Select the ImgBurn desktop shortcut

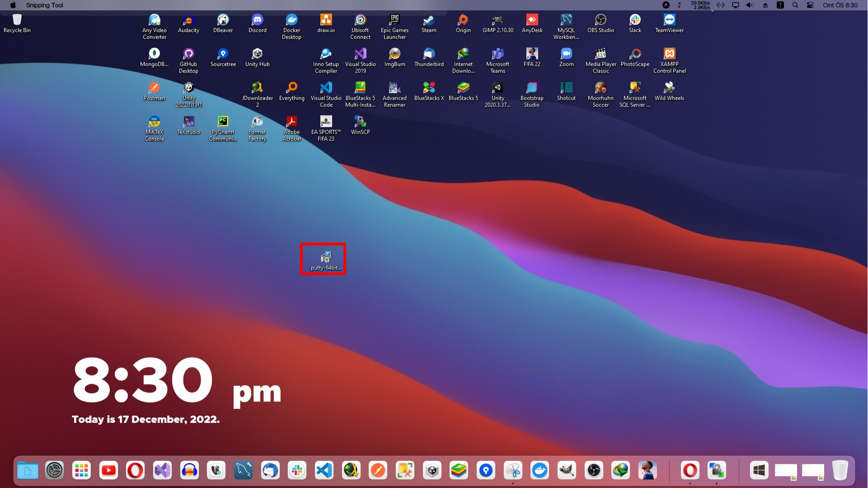tap(394, 58)
